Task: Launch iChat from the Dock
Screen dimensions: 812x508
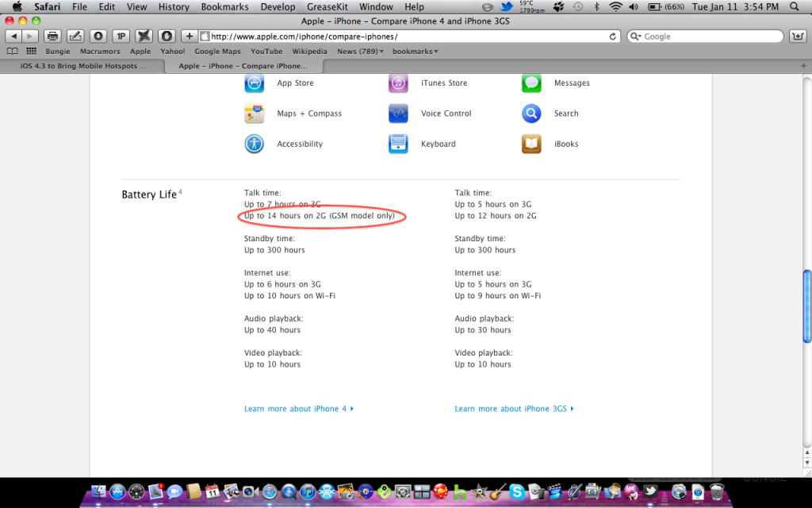Action: coord(174,491)
